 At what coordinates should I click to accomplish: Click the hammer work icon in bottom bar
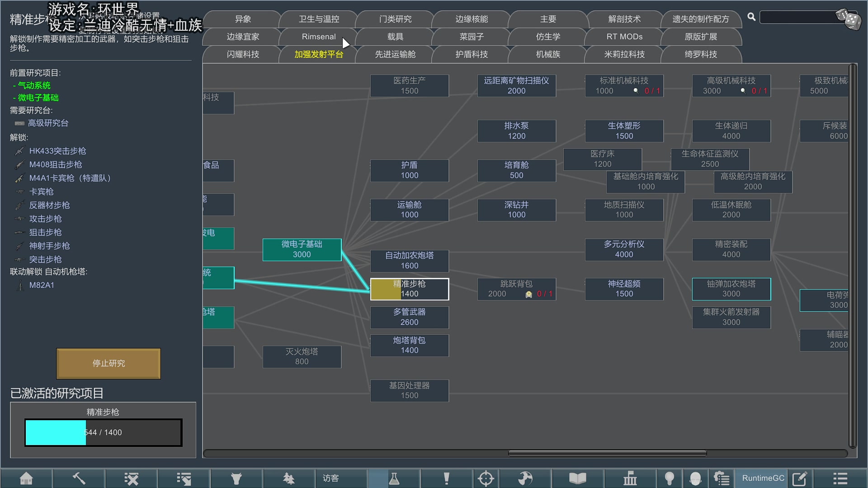pyautogui.click(x=79, y=478)
